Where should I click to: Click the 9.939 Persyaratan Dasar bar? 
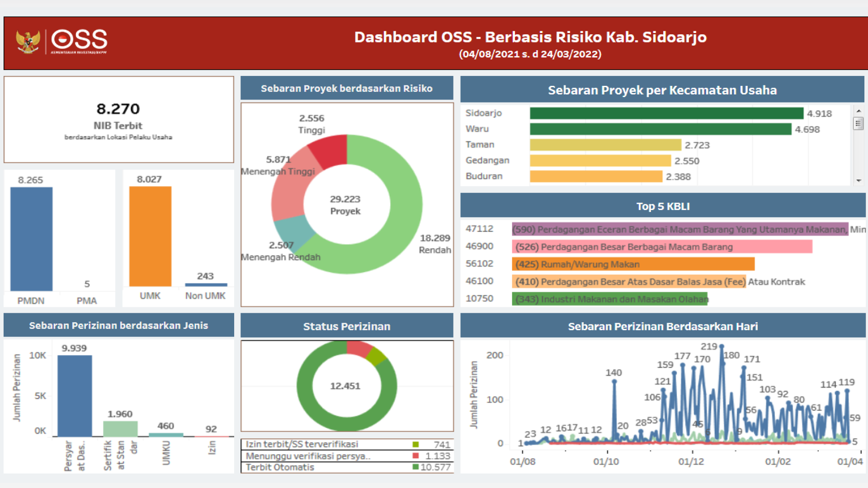(75, 395)
